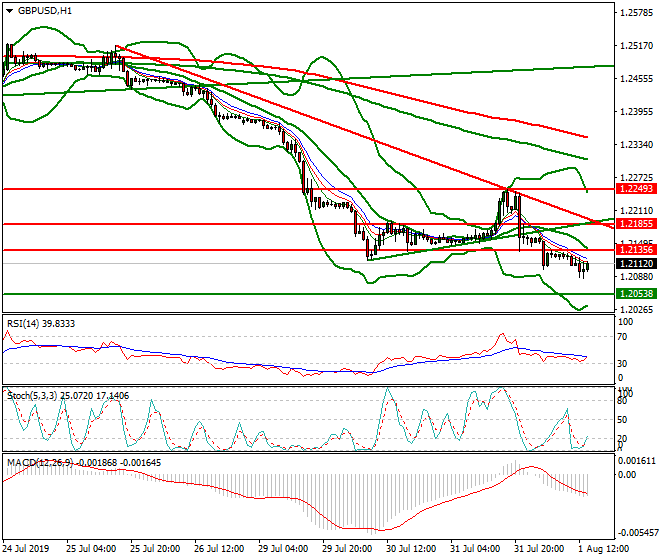This screenshot has width=660, height=560.
Task: Click the 1.22110 price axis value
Action: tap(636, 211)
